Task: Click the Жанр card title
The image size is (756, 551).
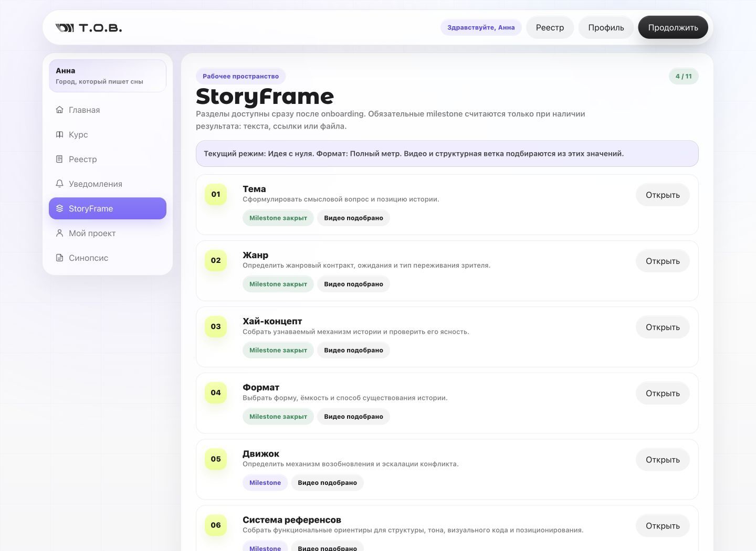Action: pyautogui.click(x=255, y=255)
